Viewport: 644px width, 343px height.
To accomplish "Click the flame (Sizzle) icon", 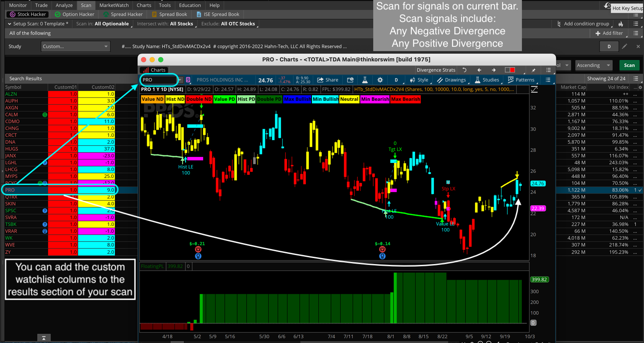I will coord(621,24).
